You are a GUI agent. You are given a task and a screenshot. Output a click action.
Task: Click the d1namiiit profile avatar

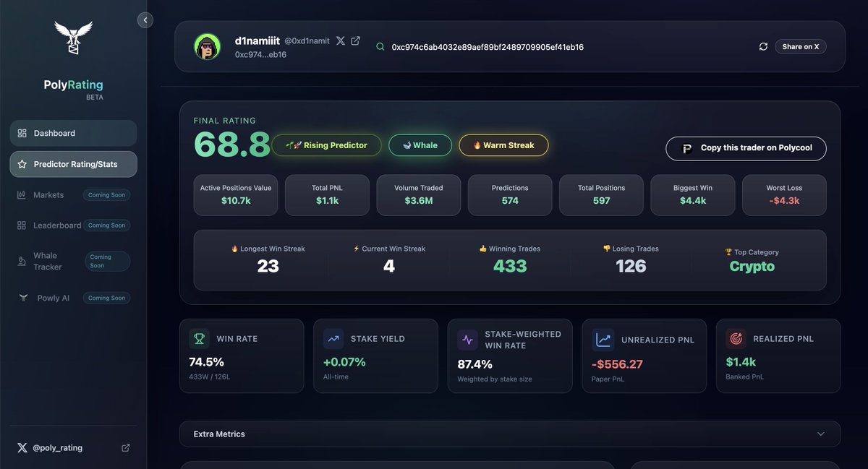pos(207,46)
